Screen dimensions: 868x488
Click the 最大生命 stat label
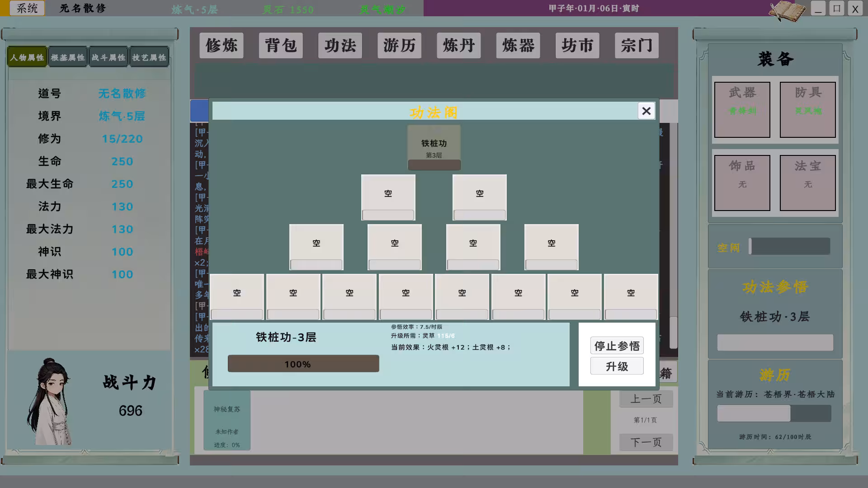tap(50, 184)
